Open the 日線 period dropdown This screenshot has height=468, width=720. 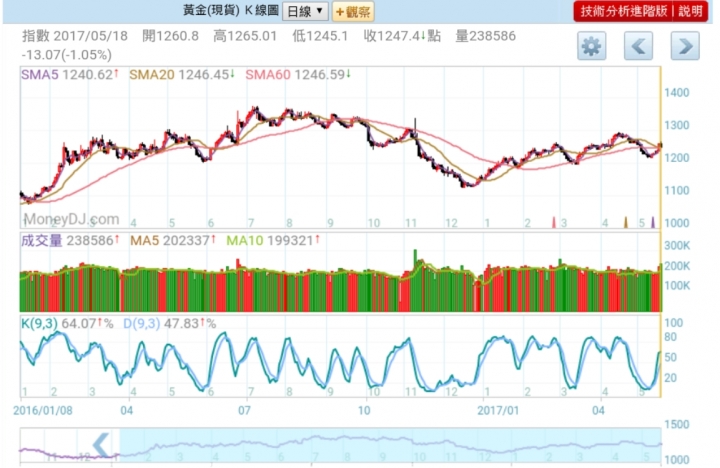pyautogui.click(x=305, y=11)
